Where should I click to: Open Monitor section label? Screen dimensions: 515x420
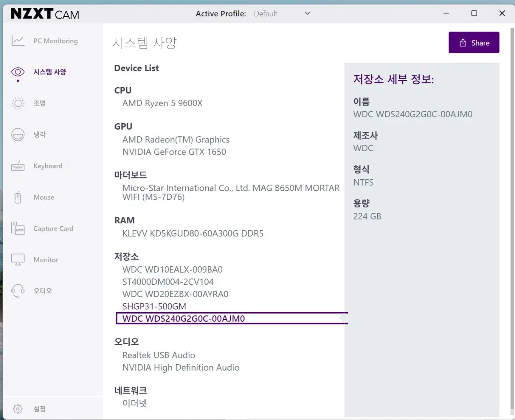pyautogui.click(x=46, y=260)
